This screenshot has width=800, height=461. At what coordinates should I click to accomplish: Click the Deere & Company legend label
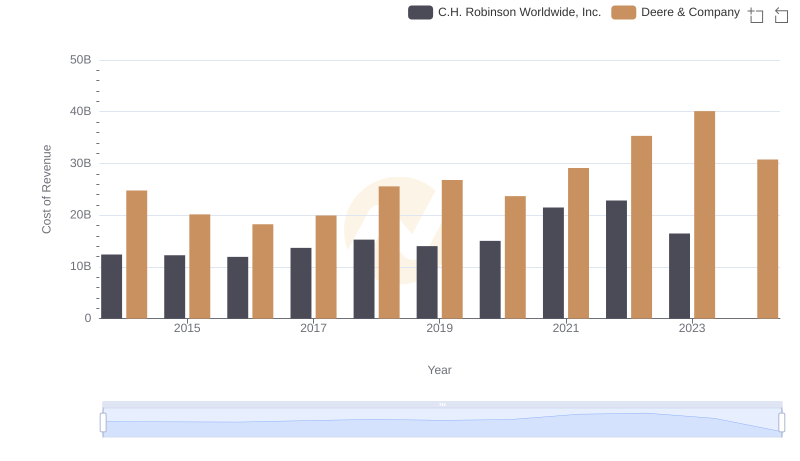pos(690,12)
